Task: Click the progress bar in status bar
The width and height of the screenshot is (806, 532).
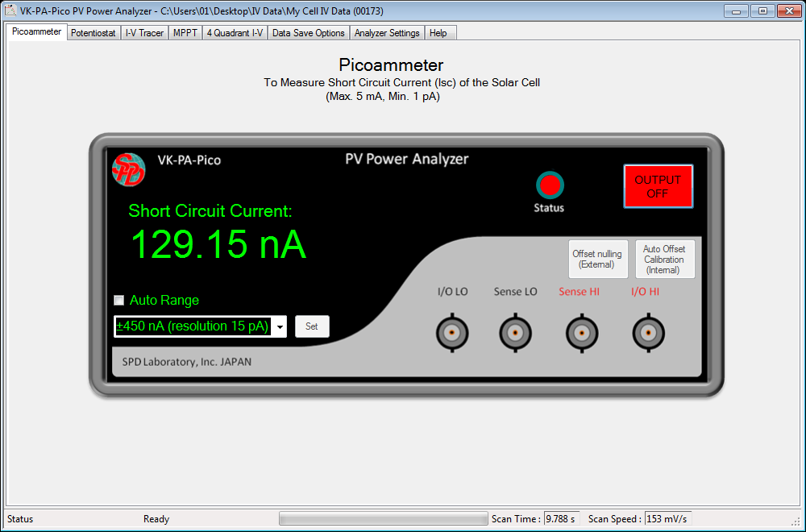Action: click(x=383, y=518)
